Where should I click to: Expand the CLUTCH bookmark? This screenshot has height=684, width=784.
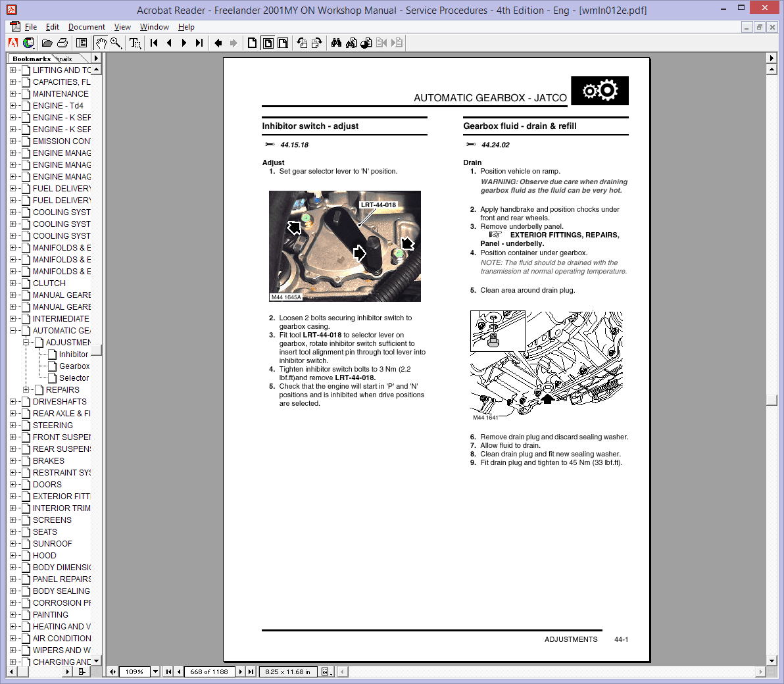point(13,283)
